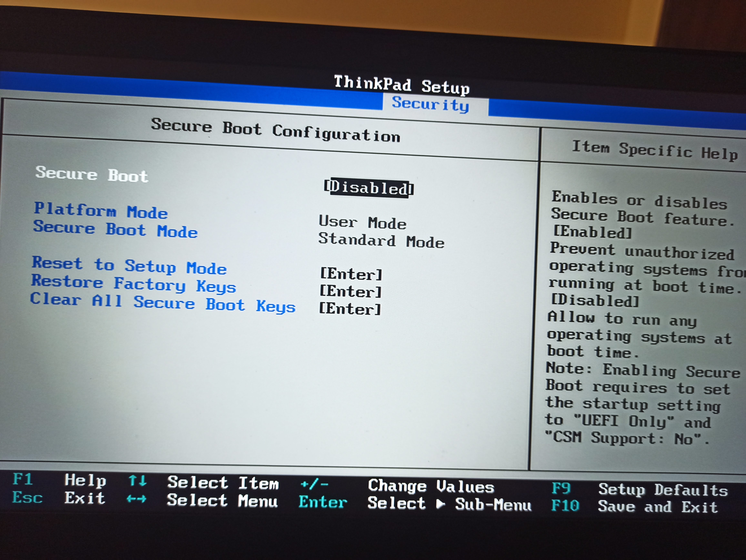Screen dimensions: 746x560
Task: Choose Restore Factory Keys
Action: 134,284
